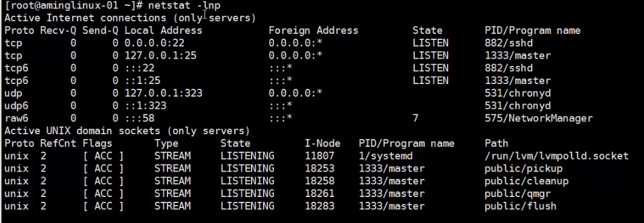This screenshot has height=223, width=644.
Task: Click "531/chronyd" in the udp row
Action: click(x=518, y=93)
